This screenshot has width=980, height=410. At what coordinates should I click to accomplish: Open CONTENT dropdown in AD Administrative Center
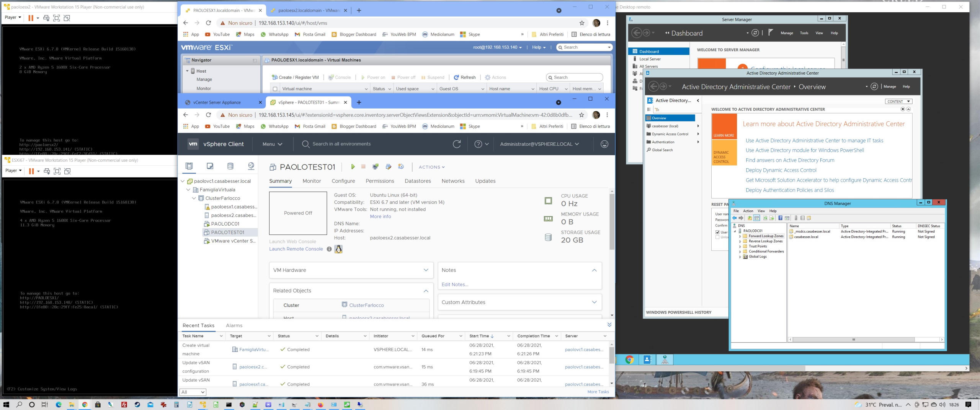898,101
